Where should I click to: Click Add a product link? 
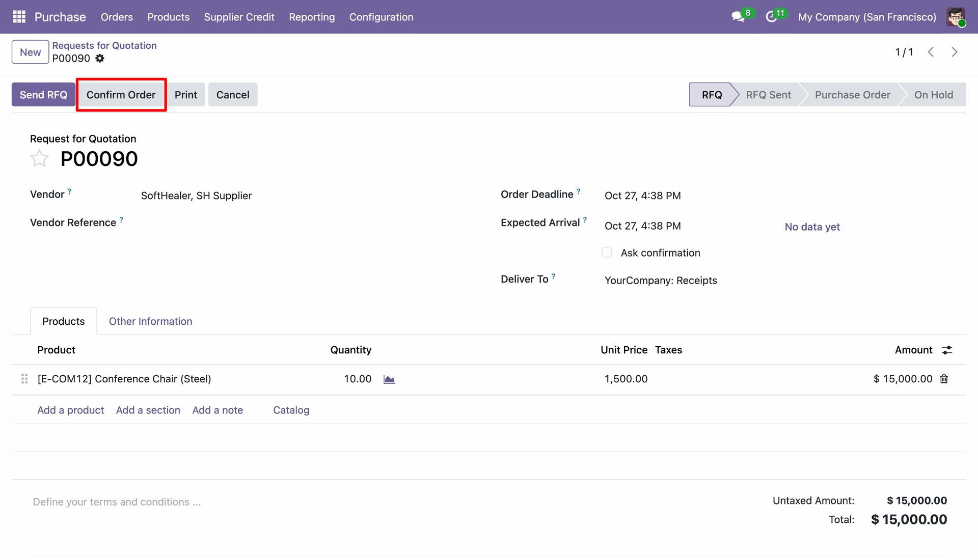click(x=70, y=410)
